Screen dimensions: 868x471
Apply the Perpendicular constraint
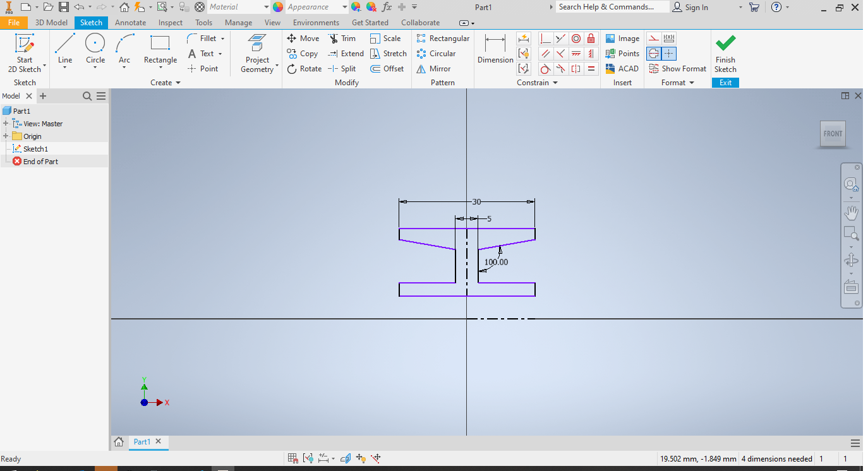(545, 38)
